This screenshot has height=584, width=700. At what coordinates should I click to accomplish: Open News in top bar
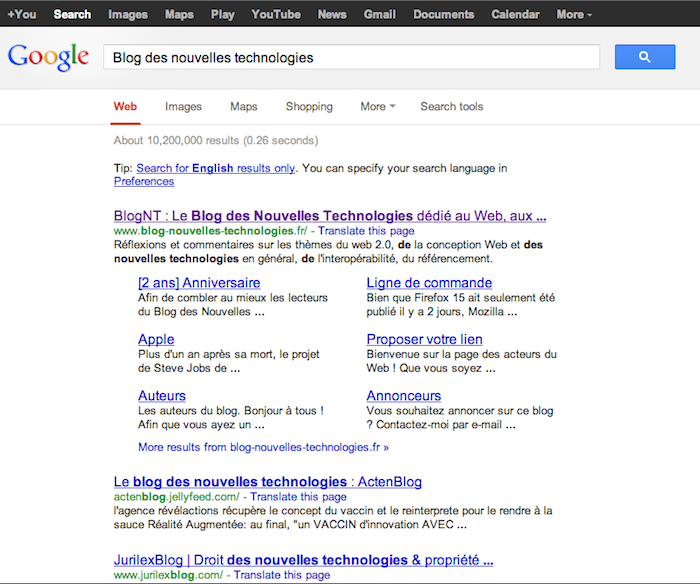point(332,14)
